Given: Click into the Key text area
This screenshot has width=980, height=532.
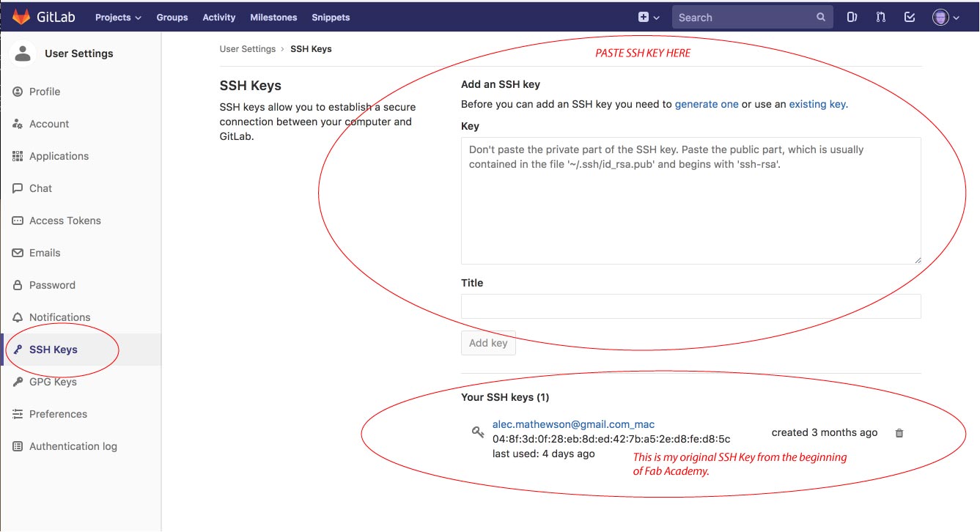Looking at the screenshot, I should click(x=691, y=201).
